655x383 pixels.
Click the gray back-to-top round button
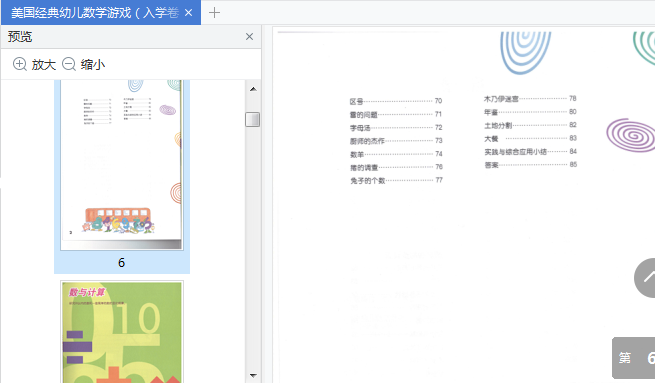point(645,278)
